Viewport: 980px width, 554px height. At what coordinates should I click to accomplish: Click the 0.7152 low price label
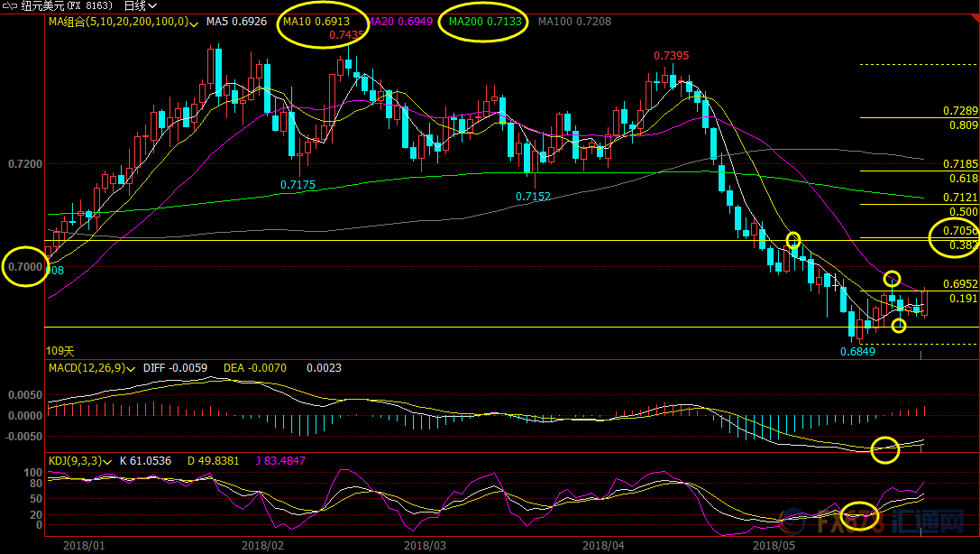point(533,197)
